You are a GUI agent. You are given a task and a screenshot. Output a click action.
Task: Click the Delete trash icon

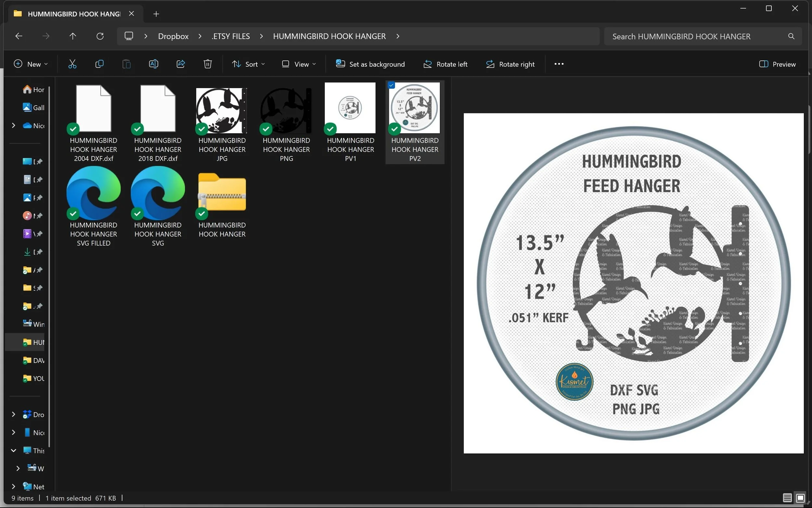[x=208, y=64]
